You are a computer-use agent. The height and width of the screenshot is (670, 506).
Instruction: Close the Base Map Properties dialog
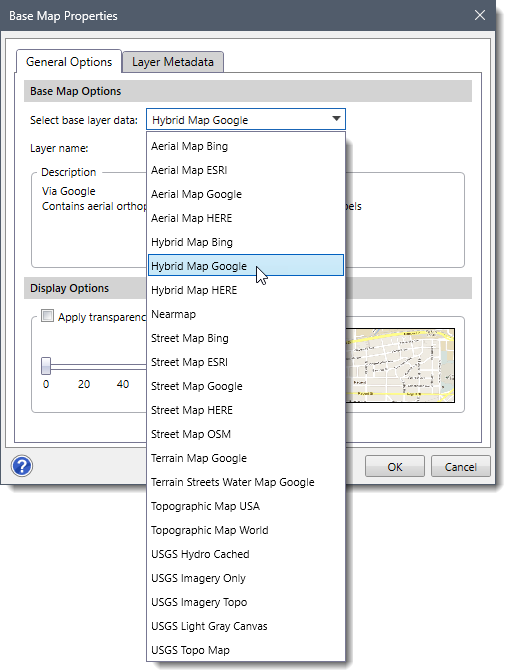(x=480, y=15)
